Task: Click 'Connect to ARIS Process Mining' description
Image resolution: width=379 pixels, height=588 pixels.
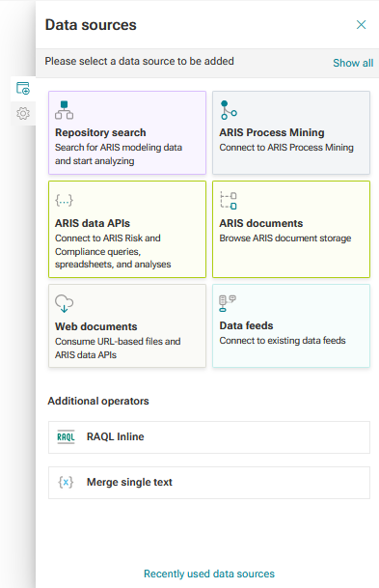Action: click(x=286, y=148)
